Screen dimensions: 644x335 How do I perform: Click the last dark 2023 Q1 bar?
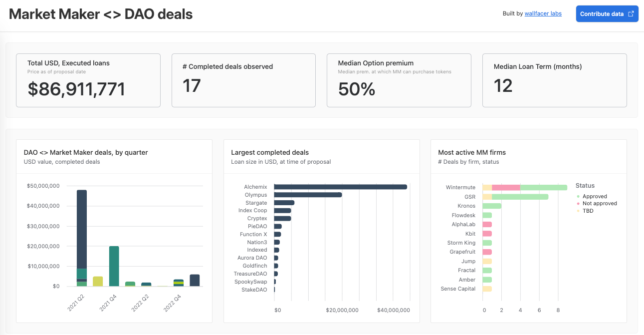(x=195, y=281)
